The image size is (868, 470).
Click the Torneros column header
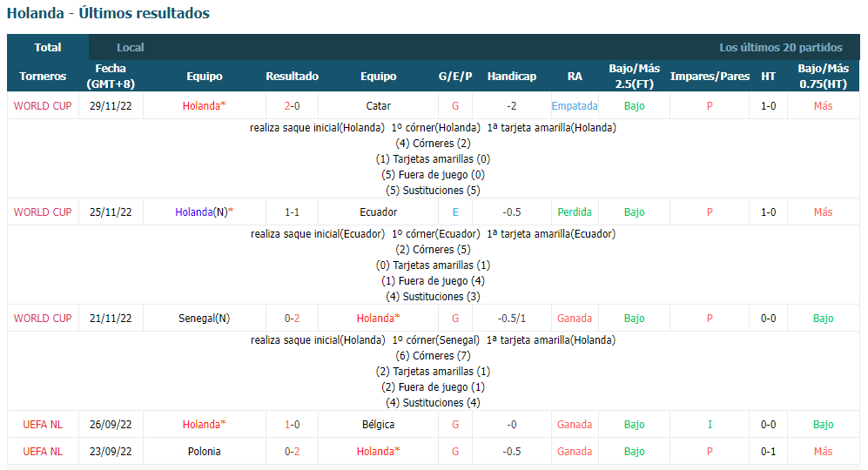pyautogui.click(x=43, y=77)
